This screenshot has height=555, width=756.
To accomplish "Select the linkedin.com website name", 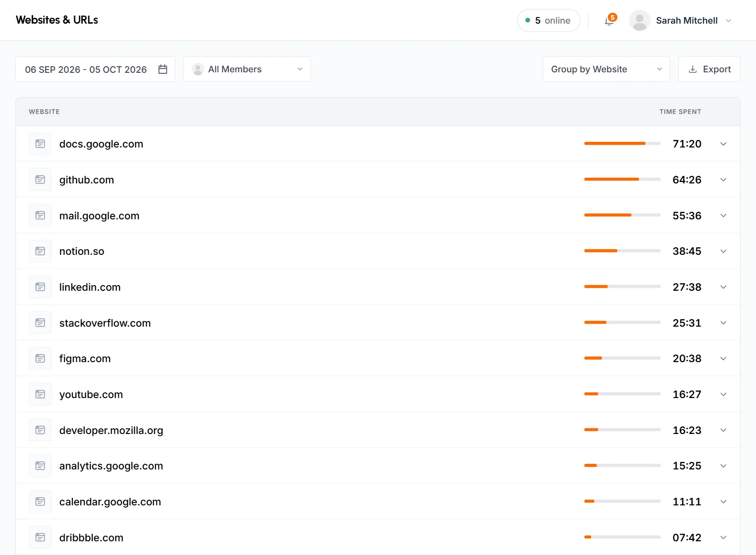I will [90, 287].
